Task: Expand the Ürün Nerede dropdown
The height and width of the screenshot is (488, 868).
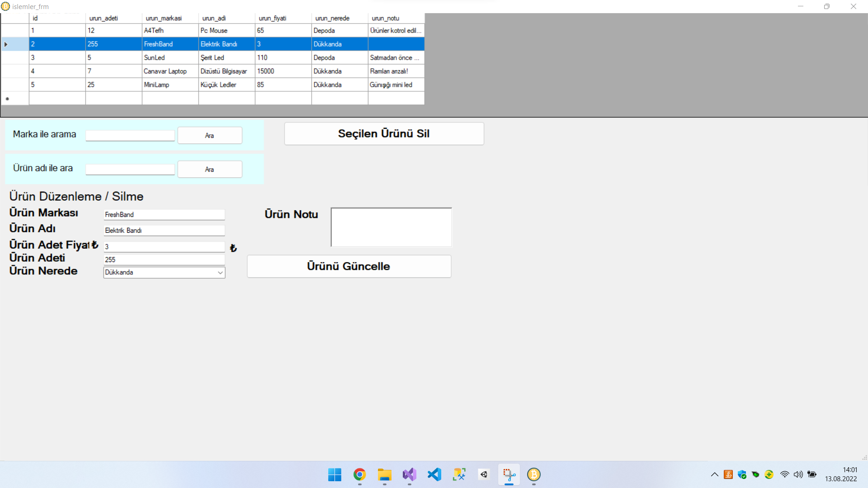Action: click(x=220, y=272)
